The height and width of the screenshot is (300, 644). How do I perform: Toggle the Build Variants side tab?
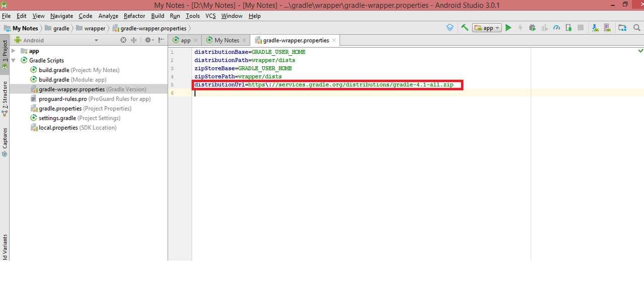(x=5, y=247)
